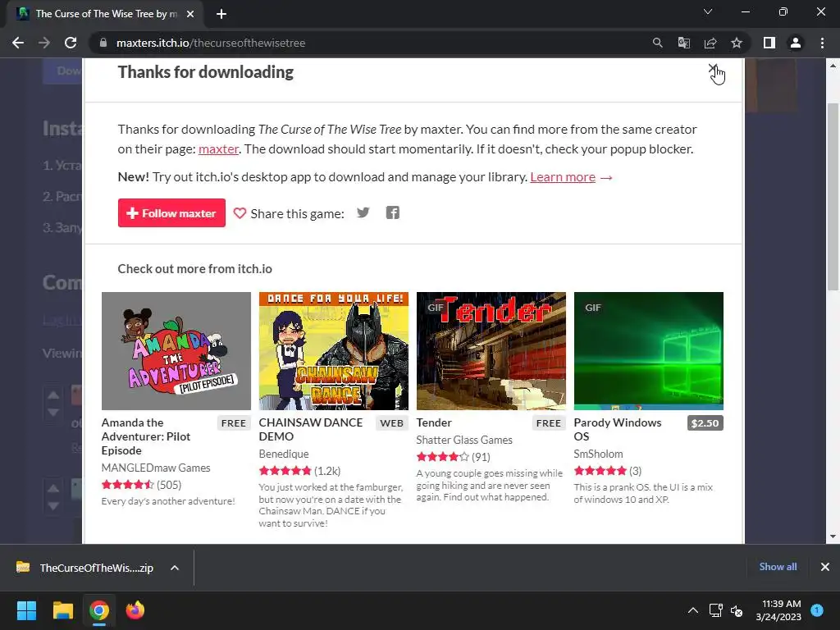This screenshot has width=840, height=630.
Task: Click the address bar URL
Action: 211,43
